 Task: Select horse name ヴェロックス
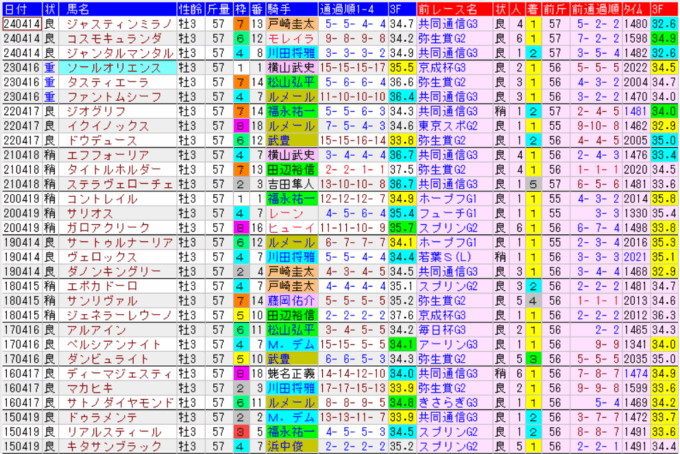(102, 257)
